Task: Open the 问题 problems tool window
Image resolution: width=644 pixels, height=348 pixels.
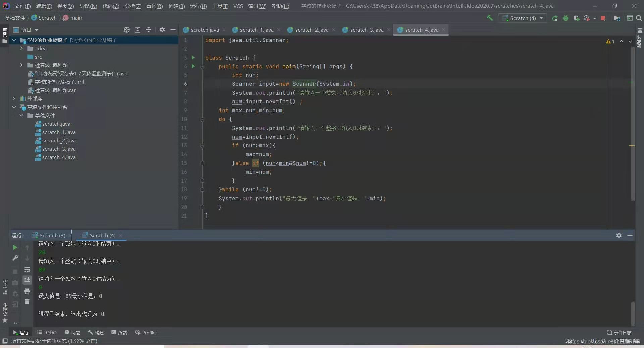Action: (72, 332)
